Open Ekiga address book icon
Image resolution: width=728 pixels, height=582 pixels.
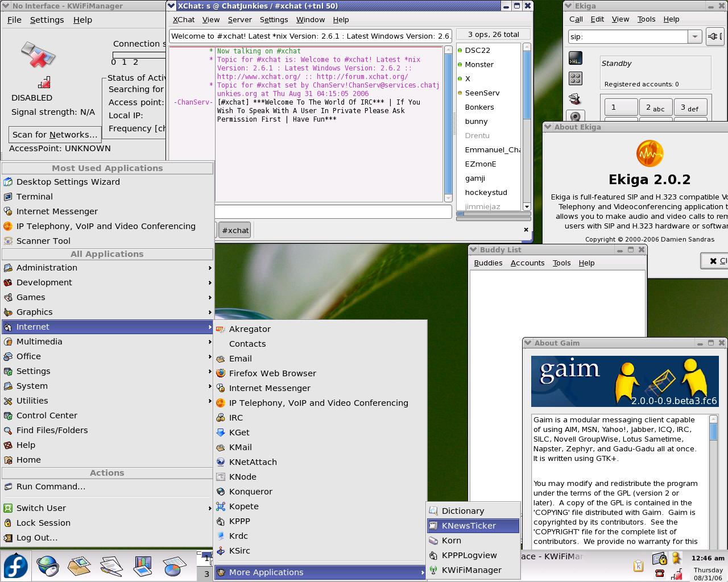coord(575,99)
